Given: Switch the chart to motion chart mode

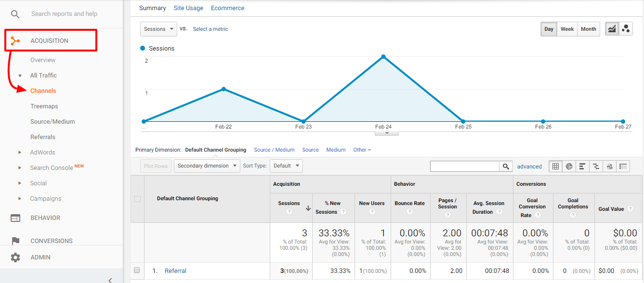Looking at the screenshot, I should click(x=626, y=28).
